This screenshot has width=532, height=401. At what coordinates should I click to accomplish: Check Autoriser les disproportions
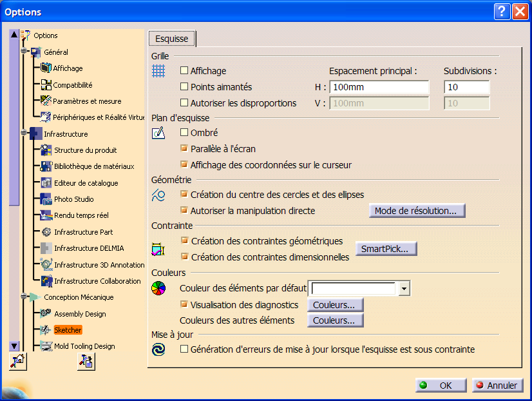click(184, 103)
